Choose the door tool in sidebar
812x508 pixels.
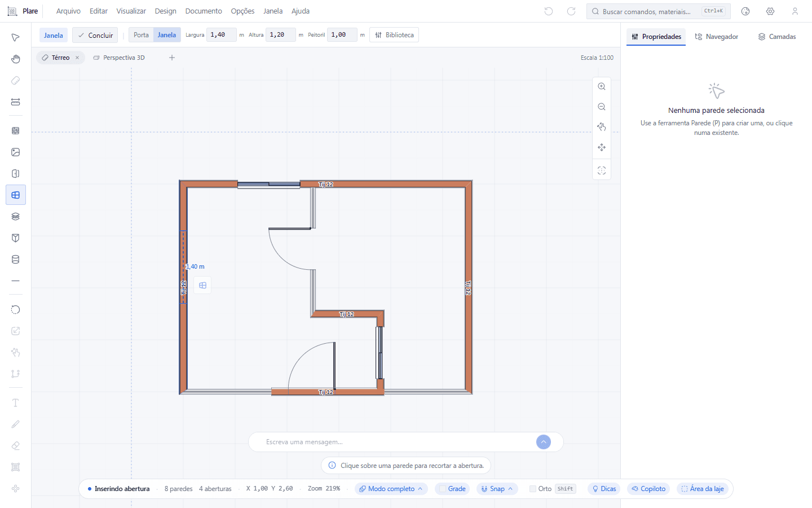pyautogui.click(x=16, y=174)
